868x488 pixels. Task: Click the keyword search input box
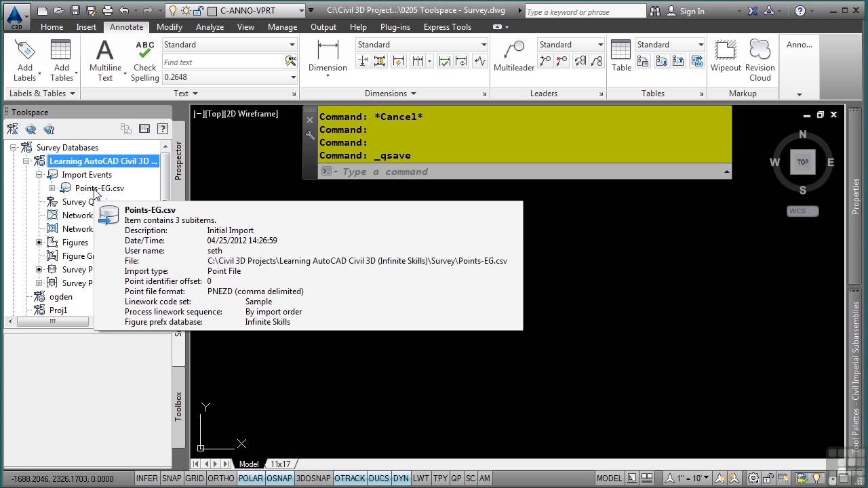(585, 12)
